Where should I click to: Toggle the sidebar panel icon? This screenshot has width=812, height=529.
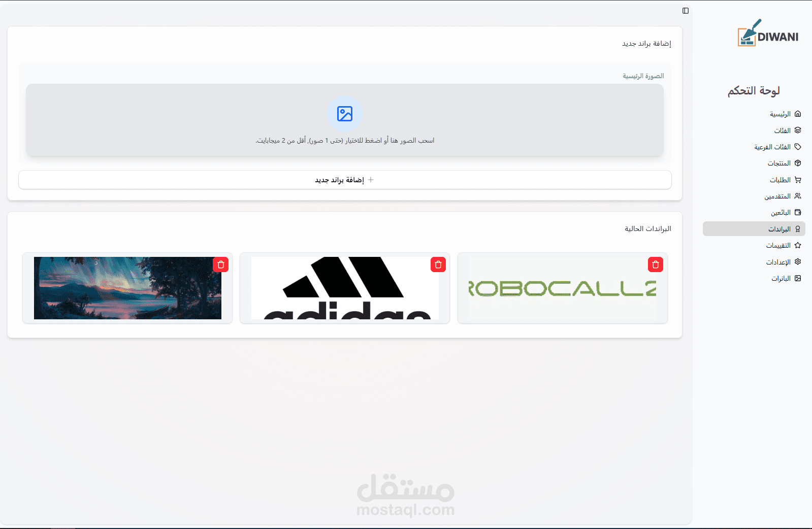point(686,11)
